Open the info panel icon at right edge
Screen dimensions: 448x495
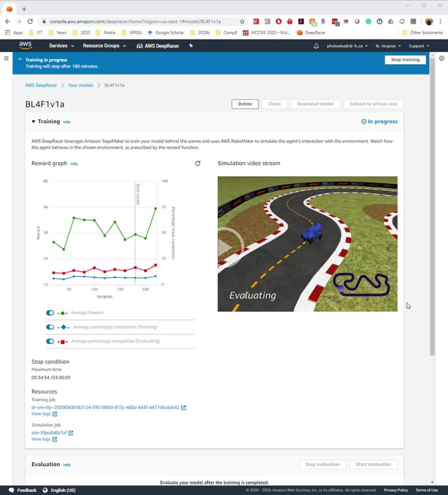pos(441,58)
